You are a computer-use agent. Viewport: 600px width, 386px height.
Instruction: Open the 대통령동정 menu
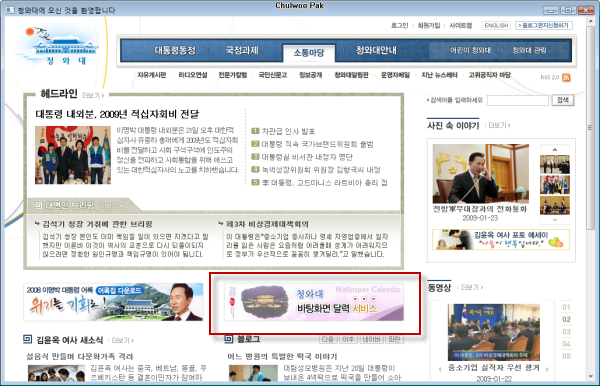pos(175,50)
